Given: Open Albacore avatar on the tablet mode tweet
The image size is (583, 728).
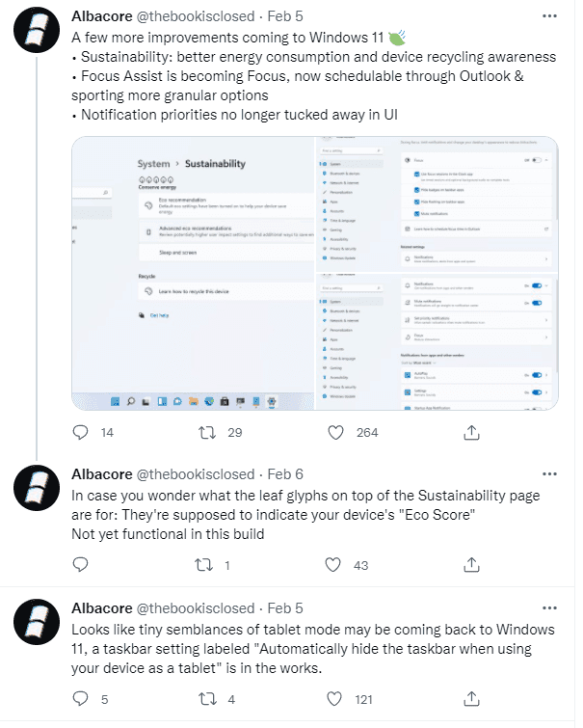Looking at the screenshot, I should 37,622.
